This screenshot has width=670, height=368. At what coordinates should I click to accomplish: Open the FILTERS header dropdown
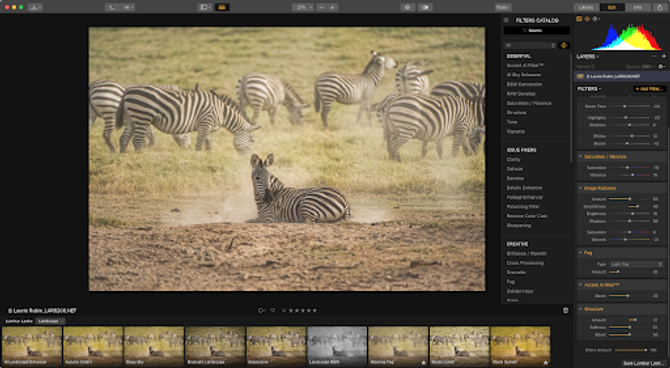(x=589, y=89)
